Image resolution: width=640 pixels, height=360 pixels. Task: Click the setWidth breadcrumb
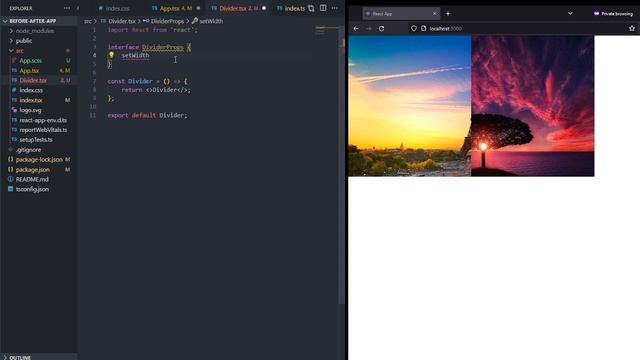click(211, 21)
